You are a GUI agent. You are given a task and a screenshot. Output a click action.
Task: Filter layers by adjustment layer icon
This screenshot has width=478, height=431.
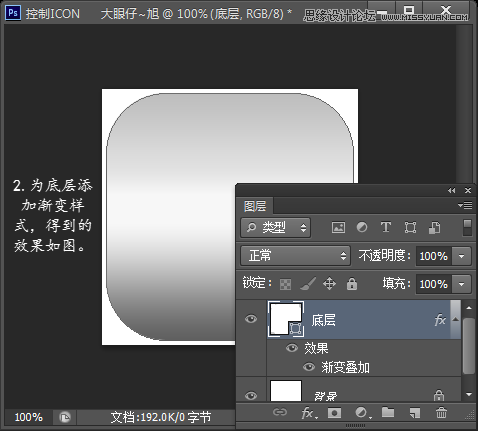[x=362, y=227]
